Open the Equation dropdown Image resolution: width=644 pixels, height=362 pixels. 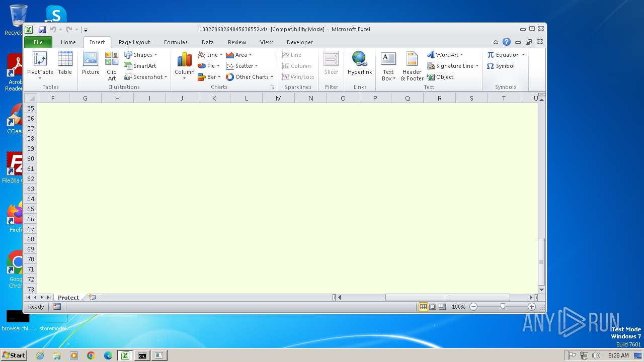(x=506, y=55)
